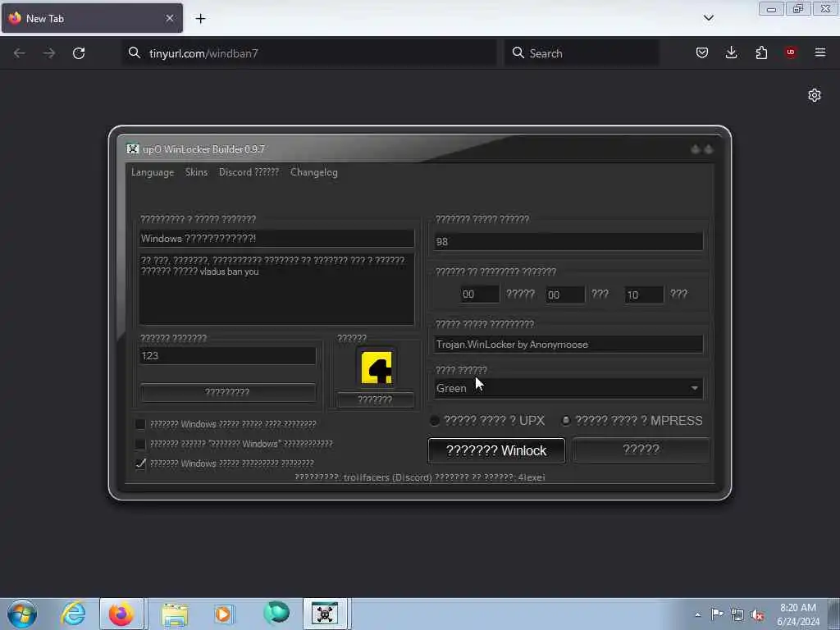Reload the current page

[x=79, y=53]
